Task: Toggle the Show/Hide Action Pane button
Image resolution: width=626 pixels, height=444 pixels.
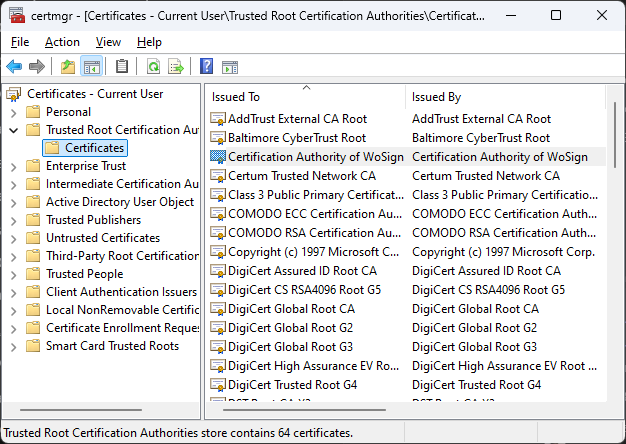Action: click(229, 67)
